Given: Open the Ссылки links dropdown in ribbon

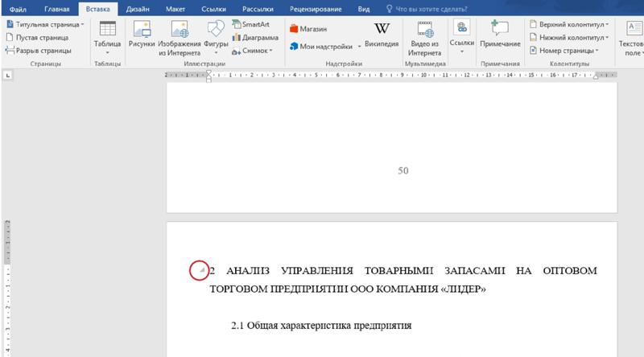Looking at the screenshot, I should tap(461, 37).
